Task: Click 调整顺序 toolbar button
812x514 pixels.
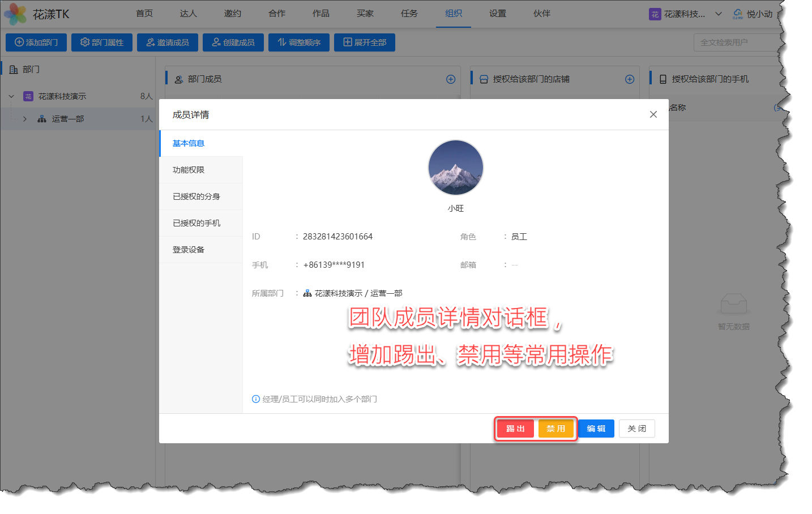Action: tap(299, 42)
